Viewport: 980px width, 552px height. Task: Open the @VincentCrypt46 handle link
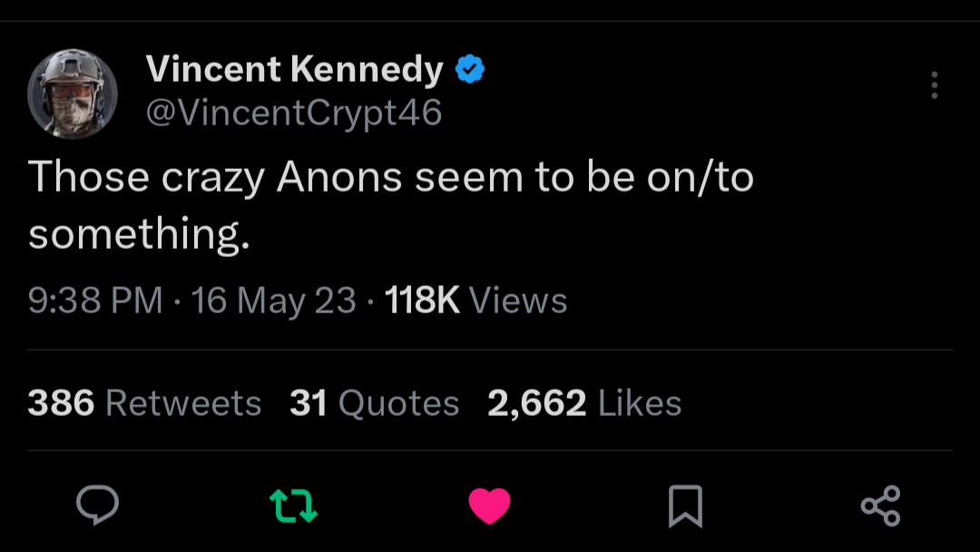click(293, 113)
